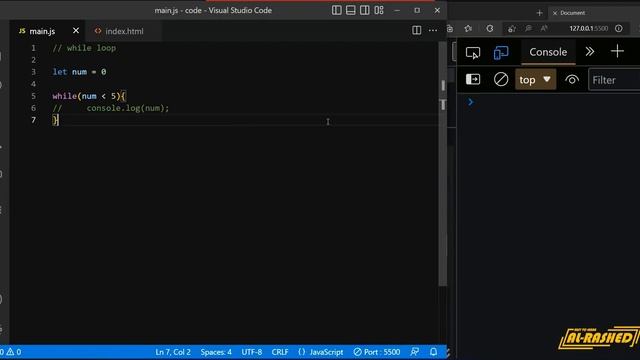Click Ln 7, Col 2 in status bar
The height and width of the screenshot is (360, 640).
(x=173, y=352)
